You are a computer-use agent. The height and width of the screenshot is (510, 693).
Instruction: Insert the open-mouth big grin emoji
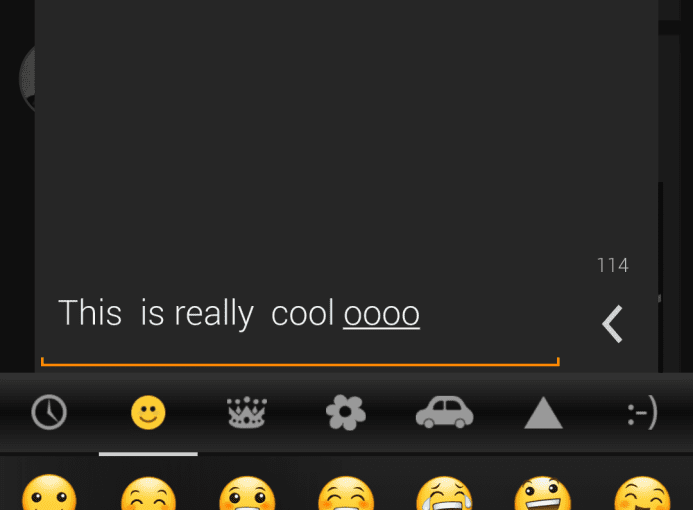tap(543, 493)
